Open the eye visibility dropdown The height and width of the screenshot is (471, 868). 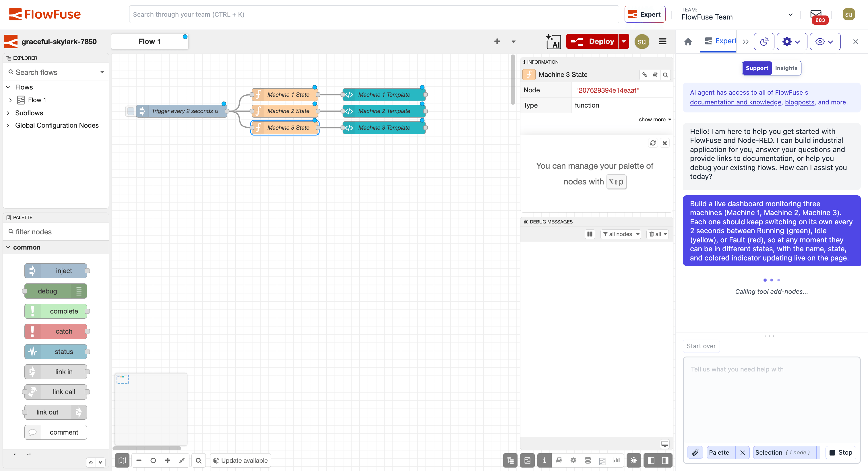coord(825,41)
